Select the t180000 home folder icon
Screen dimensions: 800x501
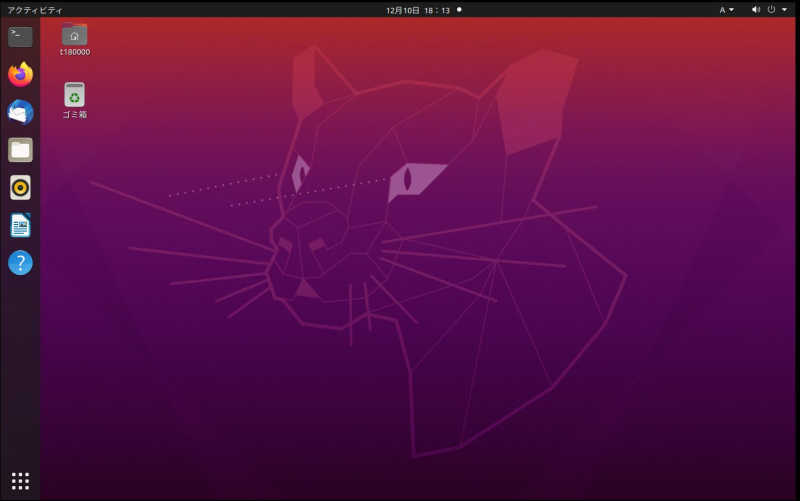click(74, 39)
